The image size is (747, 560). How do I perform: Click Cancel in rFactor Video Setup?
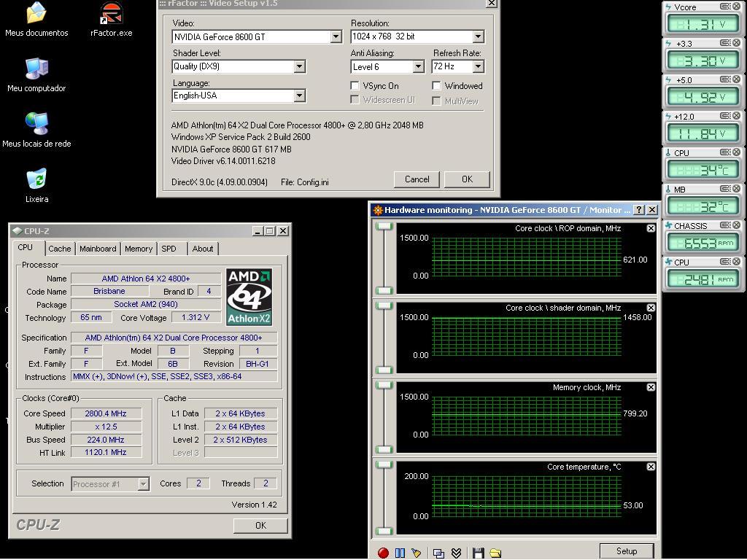point(417,179)
